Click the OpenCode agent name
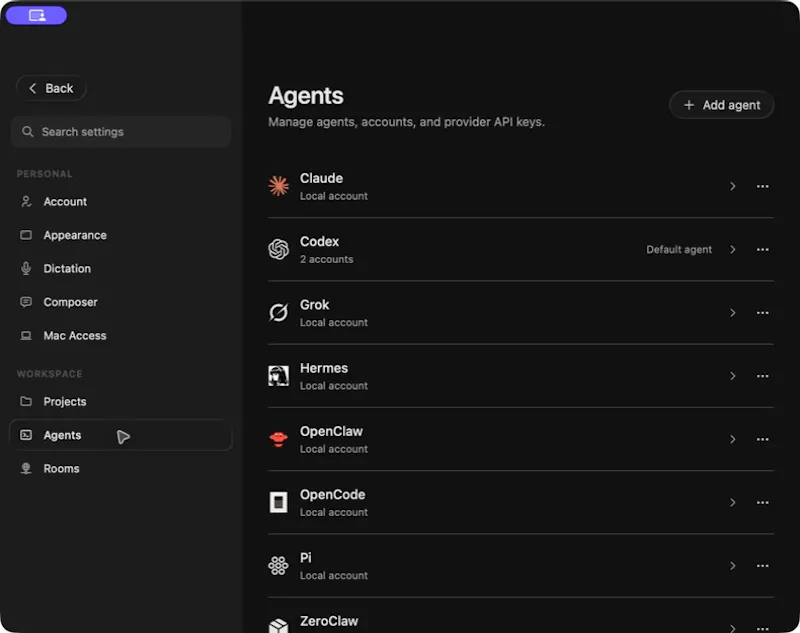The height and width of the screenshot is (633, 800). 333,495
